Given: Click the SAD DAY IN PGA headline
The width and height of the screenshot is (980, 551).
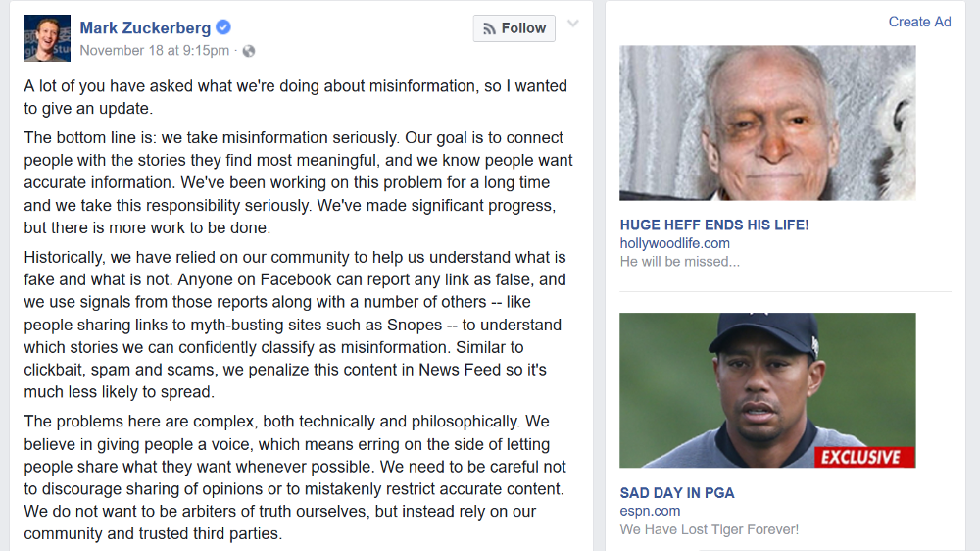Looking at the screenshot, I should pos(676,492).
